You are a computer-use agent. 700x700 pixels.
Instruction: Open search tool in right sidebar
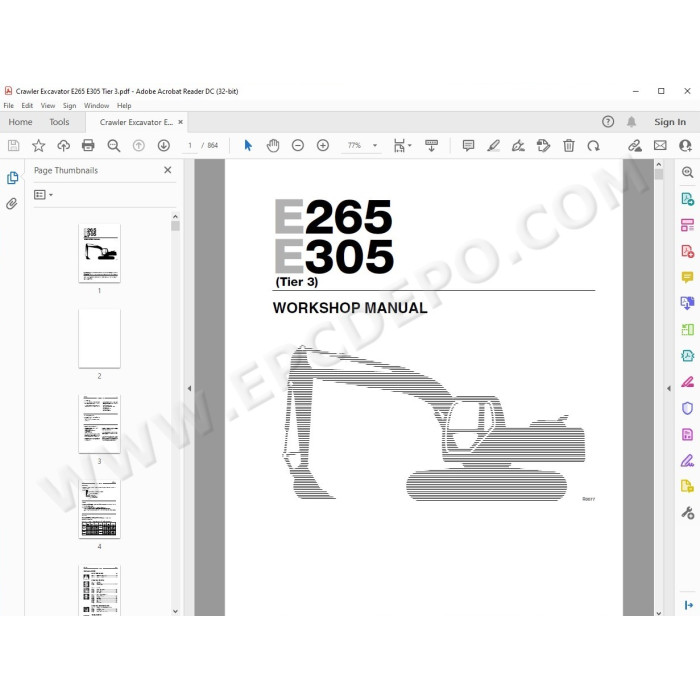(688, 172)
